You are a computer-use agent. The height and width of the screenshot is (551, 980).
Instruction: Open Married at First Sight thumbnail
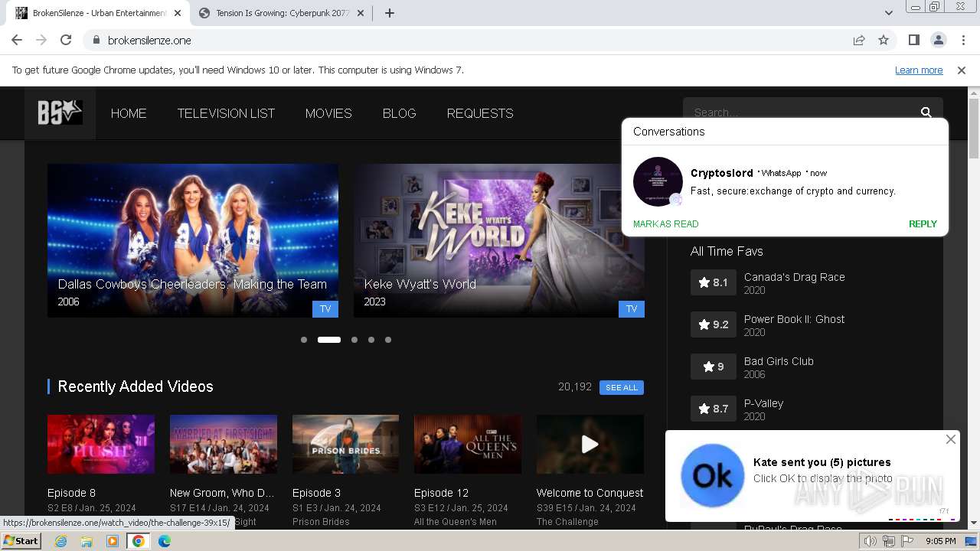[x=224, y=445]
